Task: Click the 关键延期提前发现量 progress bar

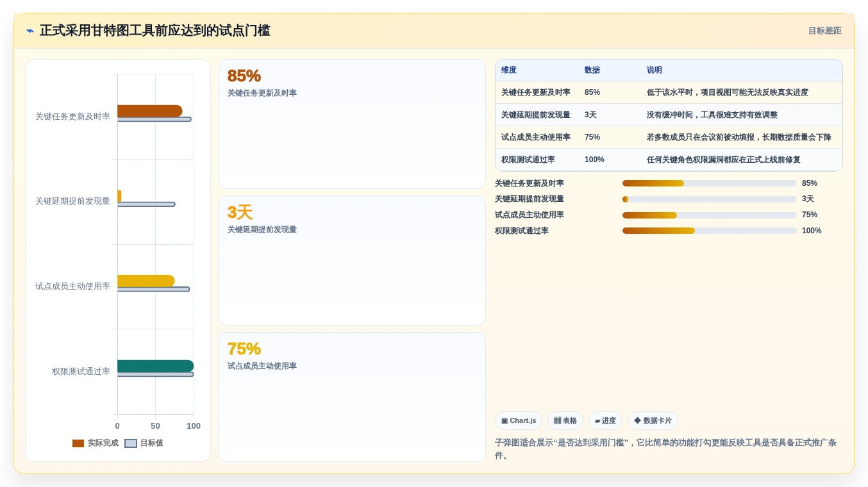Action: click(x=710, y=199)
